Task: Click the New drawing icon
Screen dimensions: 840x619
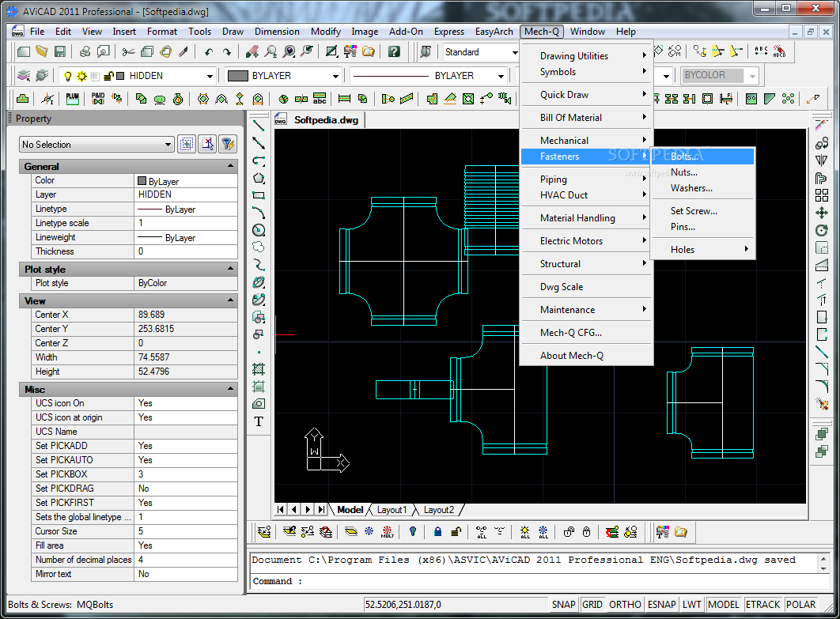Action: (23, 52)
